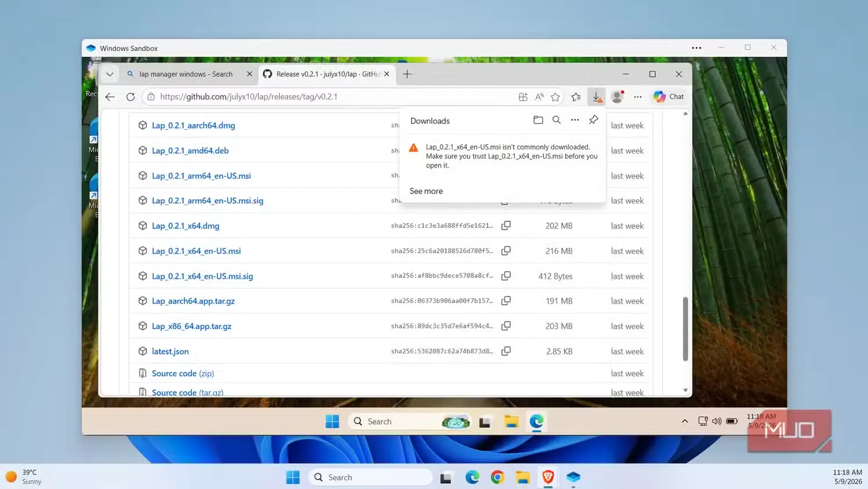Open the Edge profile avatar

618,97
